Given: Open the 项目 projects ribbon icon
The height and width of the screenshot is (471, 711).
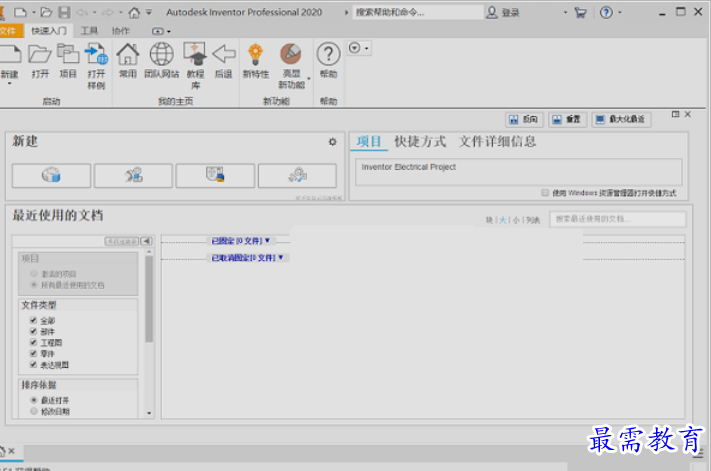Looking at the screenshot, I should [x=68, y=54].
